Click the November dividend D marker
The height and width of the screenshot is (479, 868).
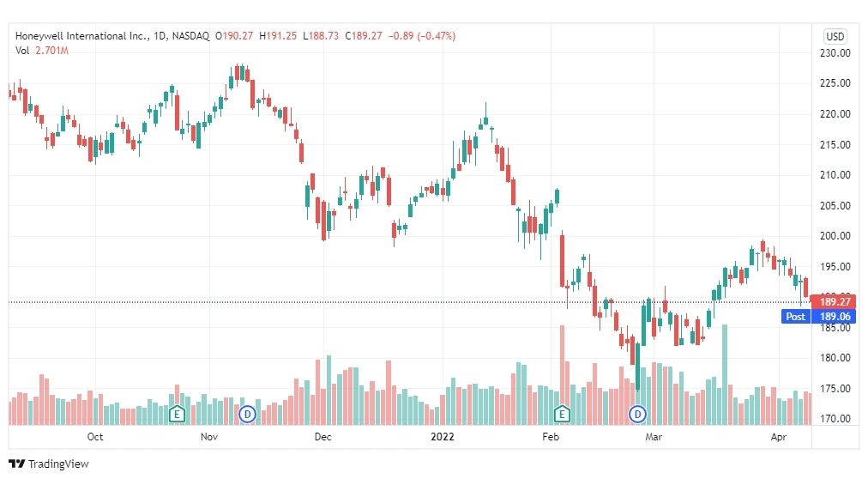coord(247,414)
